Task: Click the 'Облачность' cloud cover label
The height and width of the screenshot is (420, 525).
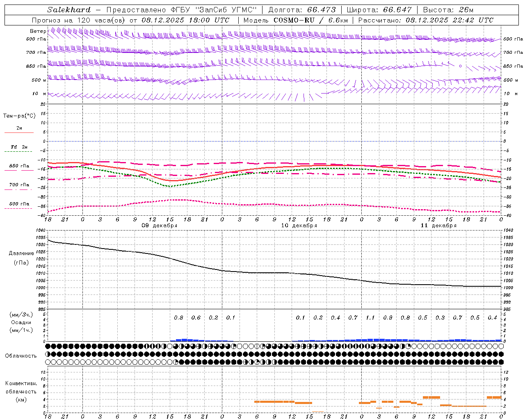Action: pyautogui.click(x=21, y=356)
